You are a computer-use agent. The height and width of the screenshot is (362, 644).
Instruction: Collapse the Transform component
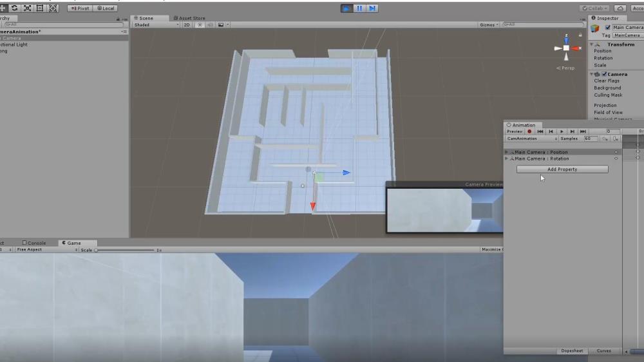tap(591, 44)
